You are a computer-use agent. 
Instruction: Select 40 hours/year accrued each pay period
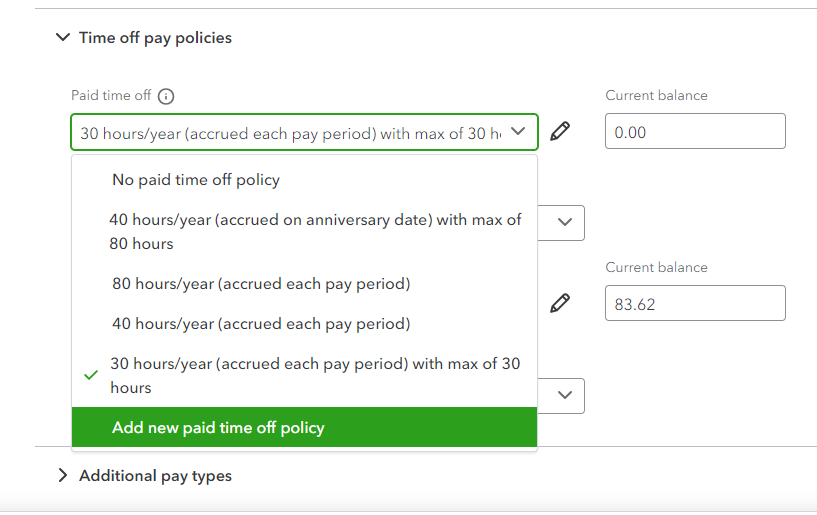pyautogui.click(x=261, y=324)
